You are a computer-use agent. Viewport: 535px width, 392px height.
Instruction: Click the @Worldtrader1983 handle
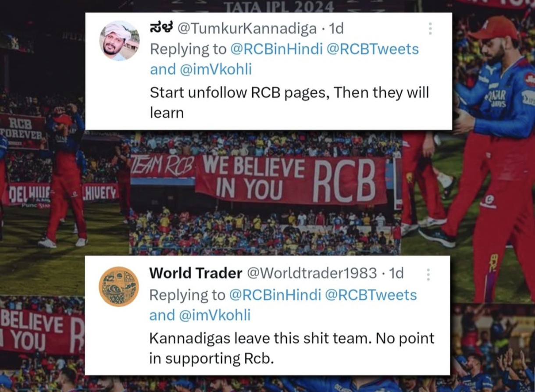[312, 273]
